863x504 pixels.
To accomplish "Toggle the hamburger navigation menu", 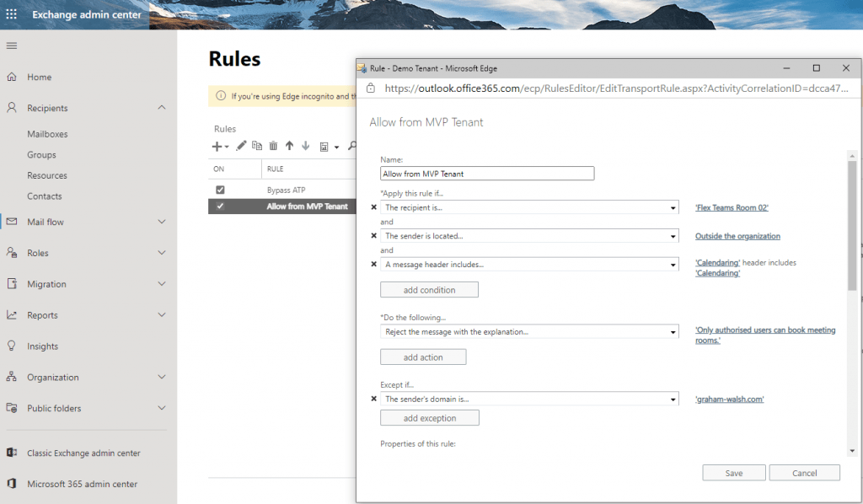I will pyautogui.click(x=12, y=46).
